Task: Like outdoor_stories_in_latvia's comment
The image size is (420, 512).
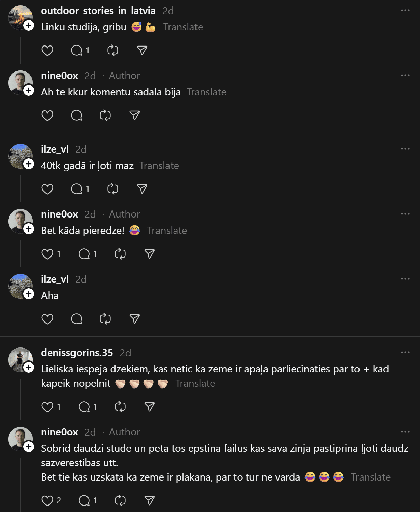Action: [x=47, y=51]
